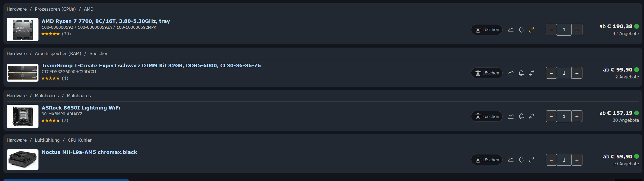Open price history chart for AMD Ryzen 7 7700
Viewport: 644px width, 181px height.
click(511, 30)
